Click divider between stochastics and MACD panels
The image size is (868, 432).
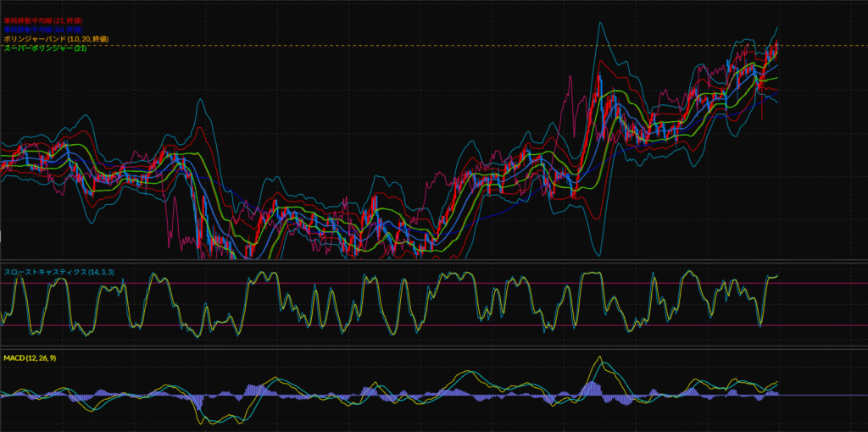pos(424,348)
